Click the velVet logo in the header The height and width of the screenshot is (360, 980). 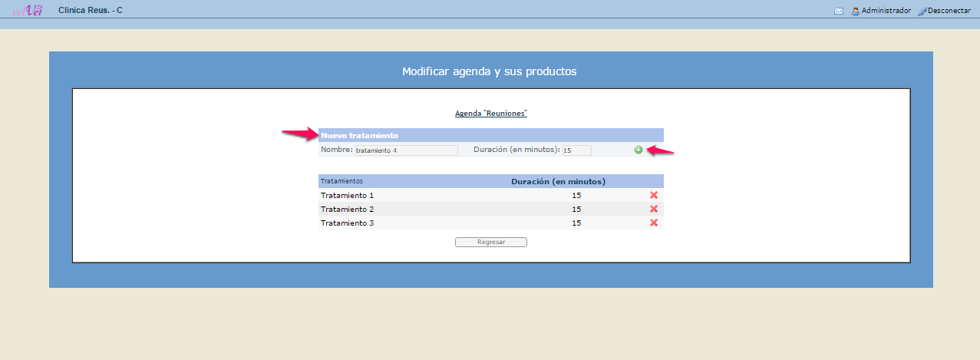coord(28,10)
